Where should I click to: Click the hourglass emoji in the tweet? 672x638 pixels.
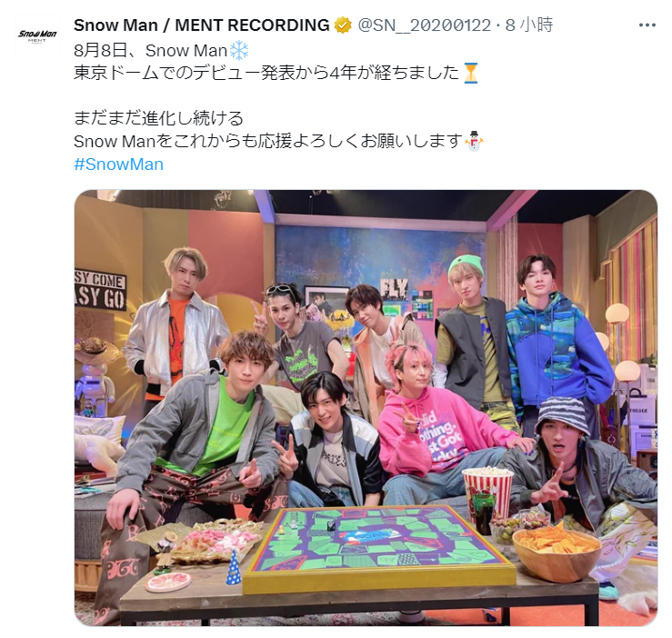470,73
